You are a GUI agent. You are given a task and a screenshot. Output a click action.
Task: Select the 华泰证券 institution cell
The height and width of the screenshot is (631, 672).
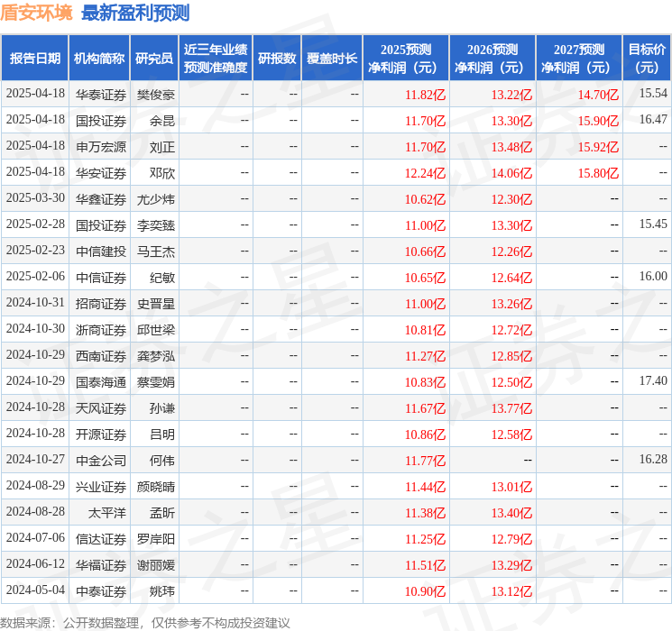[x=101, y=95]
